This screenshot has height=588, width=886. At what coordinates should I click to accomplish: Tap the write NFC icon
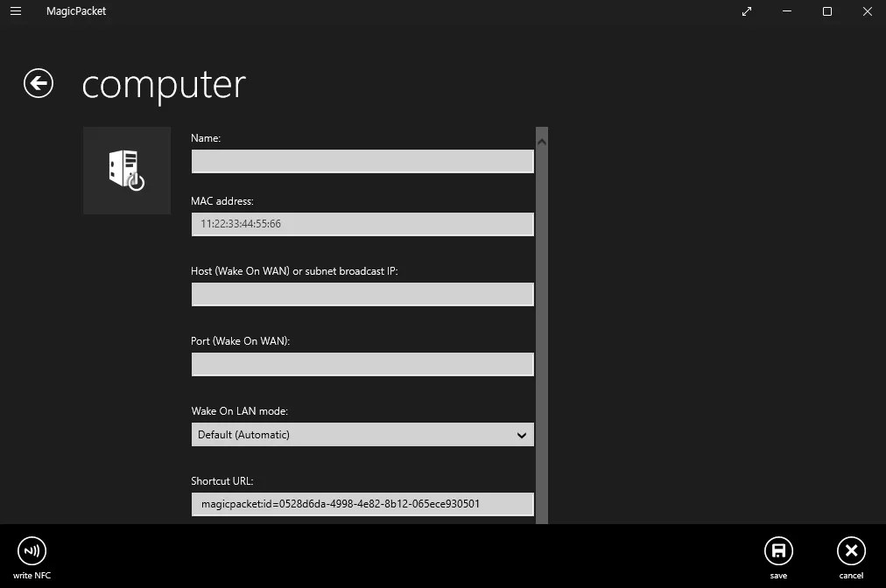pos(32,551)
